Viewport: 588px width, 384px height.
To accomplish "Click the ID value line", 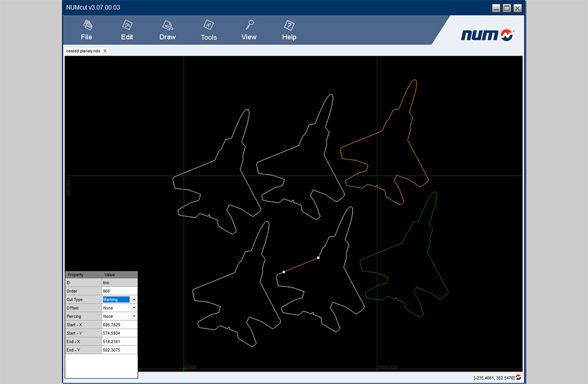I will coord(119,283).
